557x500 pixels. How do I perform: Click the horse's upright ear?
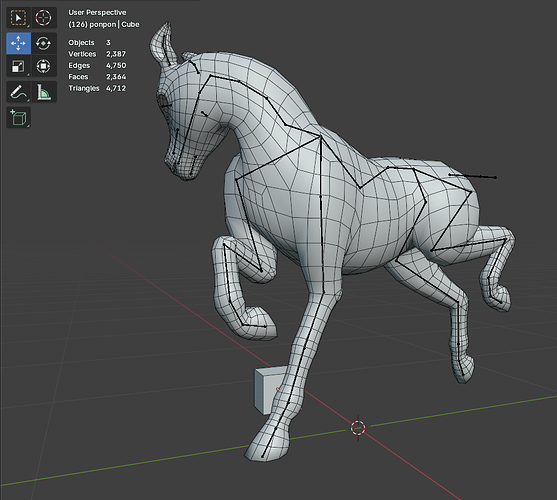(x=164, y=45)
